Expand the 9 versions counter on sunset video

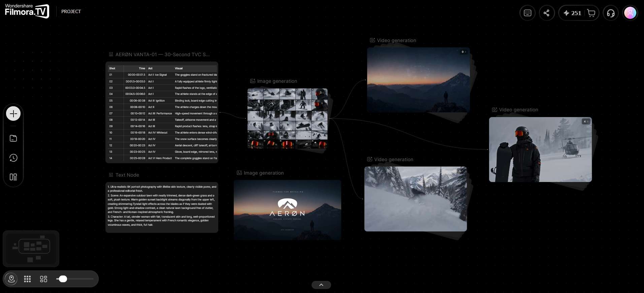464,52
